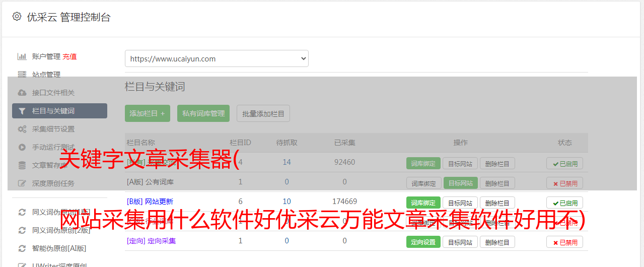Click the refresh icon for 同义词伪原创[1版]

(22, 212)
